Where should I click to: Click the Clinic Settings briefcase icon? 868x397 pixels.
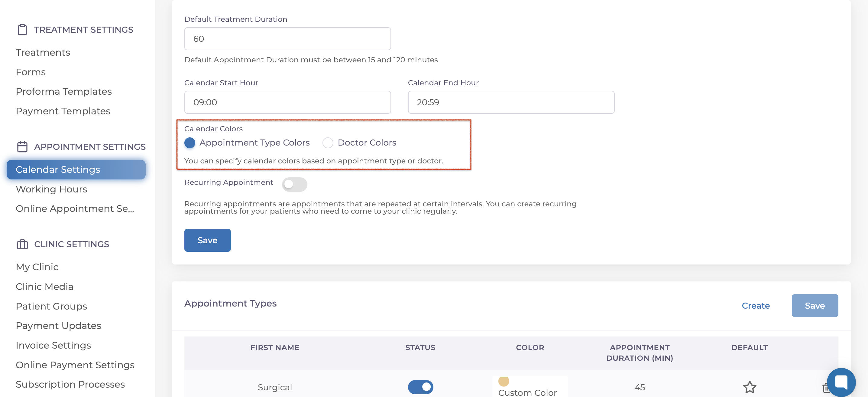click(22, 244)
